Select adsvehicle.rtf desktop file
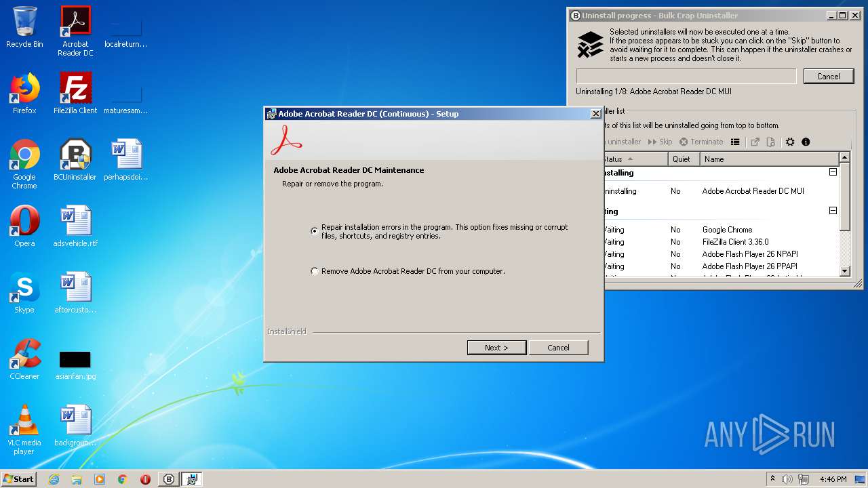This screenshot has height=488, width=868. [x=75, y=226]
